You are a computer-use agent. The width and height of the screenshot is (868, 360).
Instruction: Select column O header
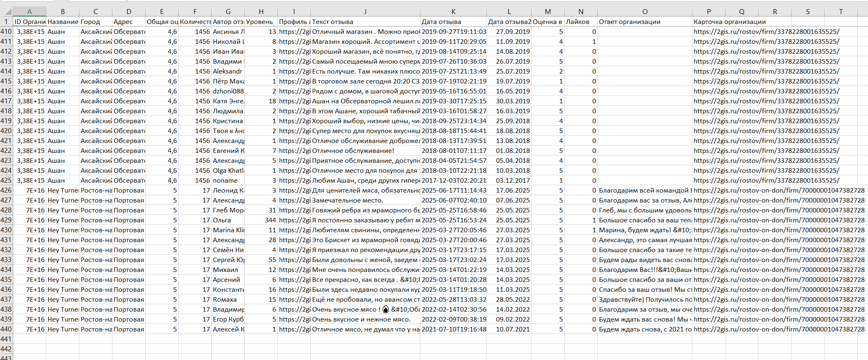pos(645,12)
